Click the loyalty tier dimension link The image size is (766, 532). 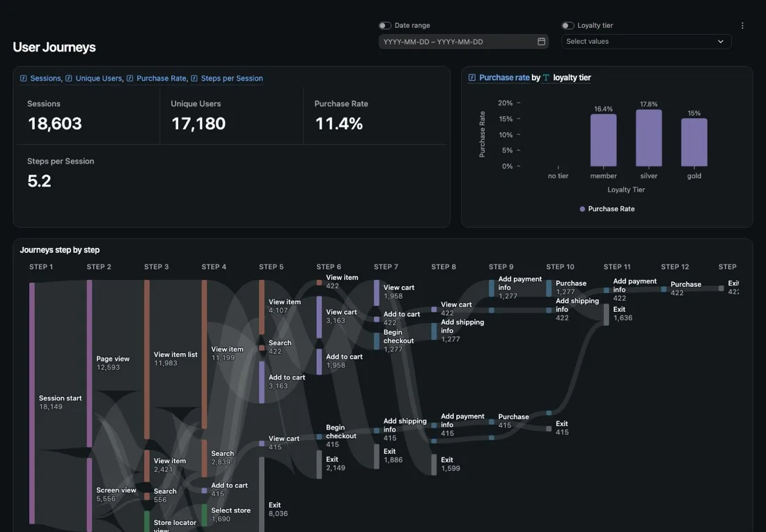(x=572, y=78)
